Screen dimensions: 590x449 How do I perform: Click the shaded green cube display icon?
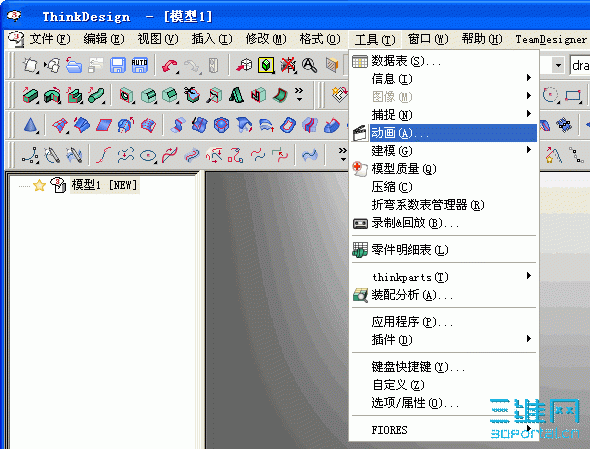[266, 65]
